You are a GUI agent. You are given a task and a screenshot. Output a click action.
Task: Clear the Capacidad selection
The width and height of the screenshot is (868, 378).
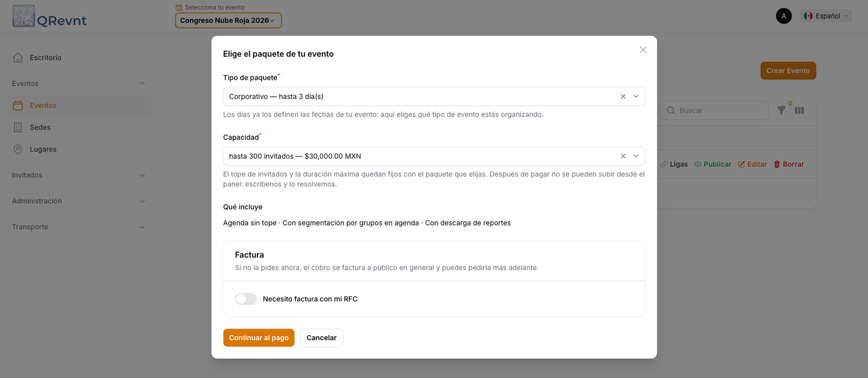(x=623, y=156)
